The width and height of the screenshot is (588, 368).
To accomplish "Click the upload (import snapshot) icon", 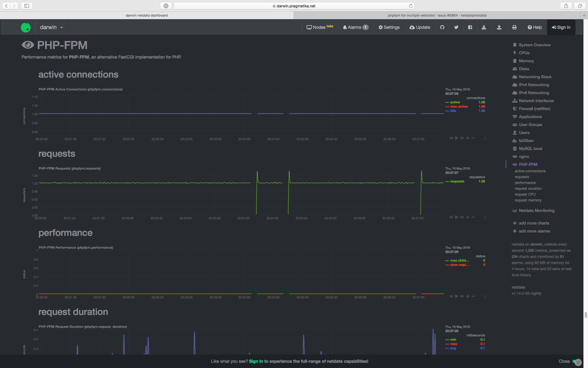I will coord(499,27).
